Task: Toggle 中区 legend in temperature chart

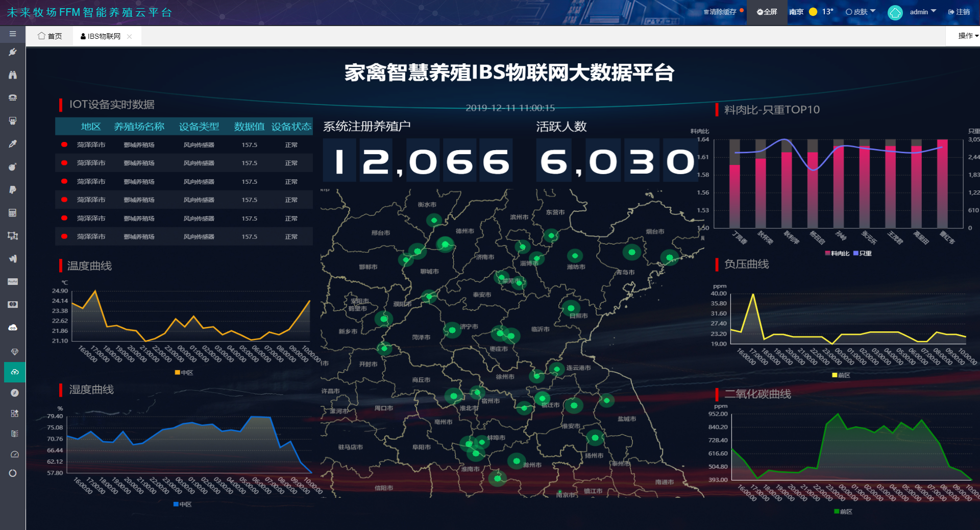Action: tap(184, 373)
